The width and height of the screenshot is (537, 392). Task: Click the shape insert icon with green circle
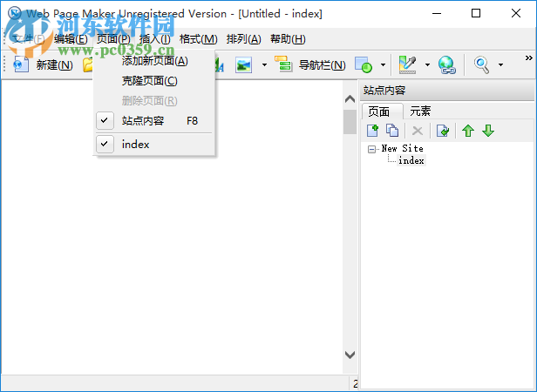coord(364,64)
